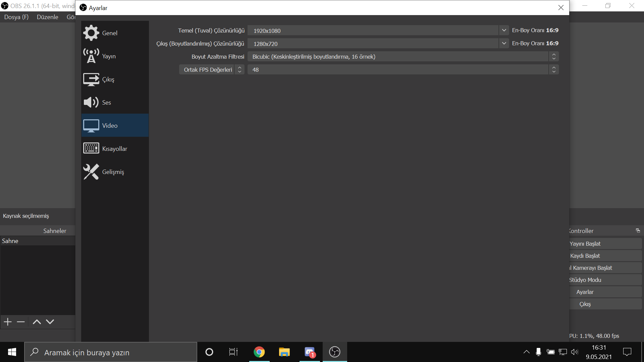
Task: Open the Ortak FPS Değerleri type selector
Action: pyautogui.click(x=212, y=69)
